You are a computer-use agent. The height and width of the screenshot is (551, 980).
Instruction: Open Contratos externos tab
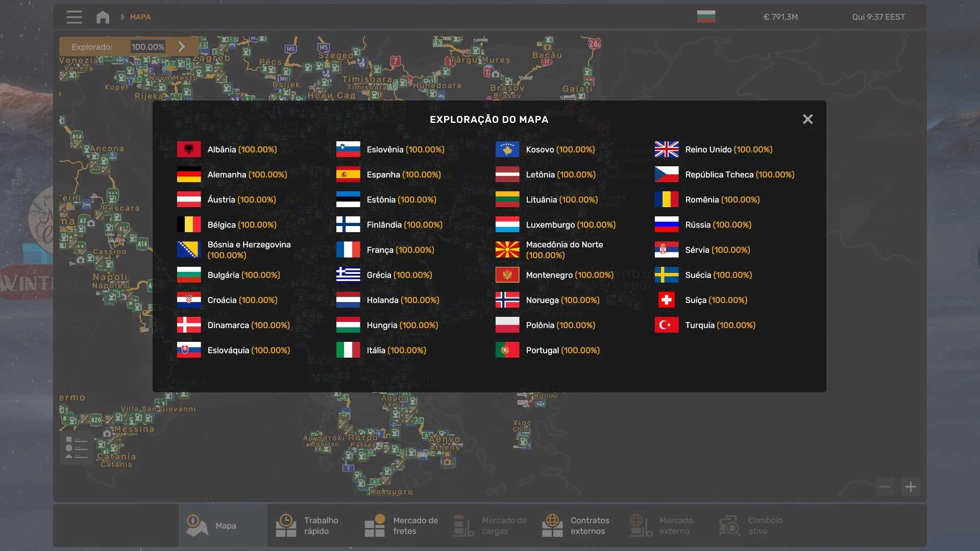(578, 525)
